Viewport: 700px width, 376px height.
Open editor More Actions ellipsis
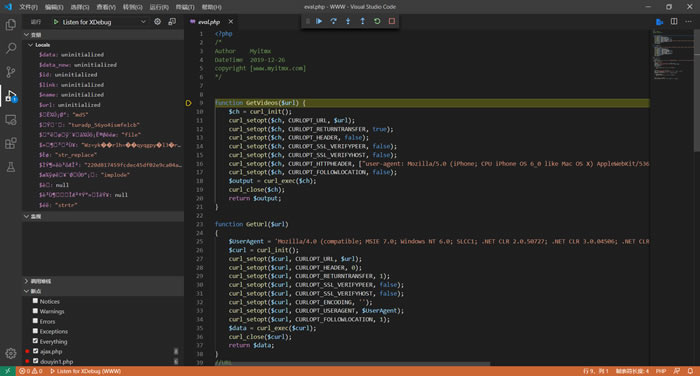688,21
